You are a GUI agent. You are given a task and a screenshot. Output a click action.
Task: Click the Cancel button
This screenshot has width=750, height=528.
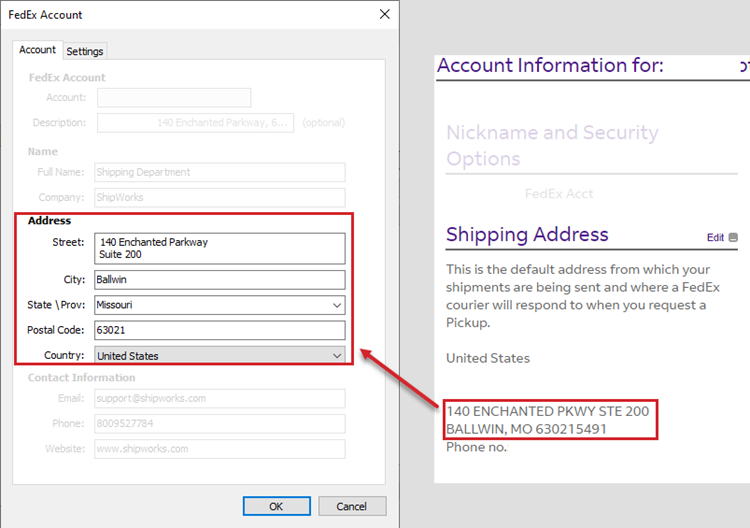click(352, 506)
